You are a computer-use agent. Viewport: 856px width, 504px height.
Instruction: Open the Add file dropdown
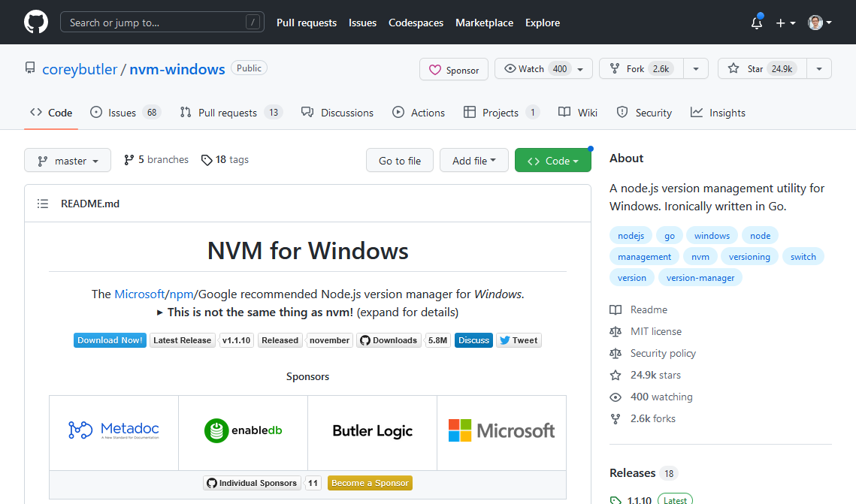point(474,161)
